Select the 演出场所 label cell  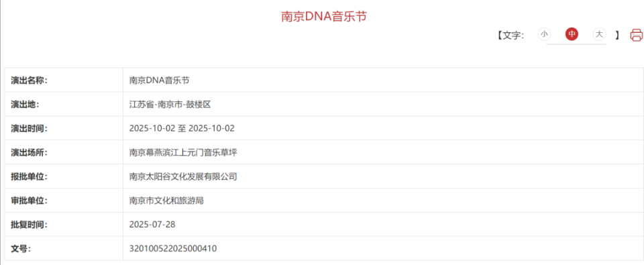click(x=64, y=152)
